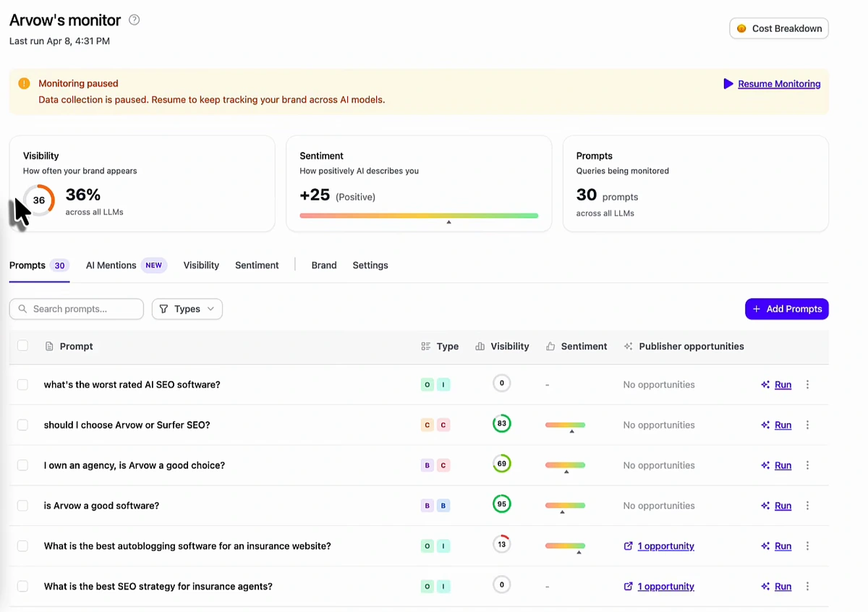This screenshot has width=868, height=612.
Task: Open the Cost Breakdown panel
Action: [x=779, y=29]
